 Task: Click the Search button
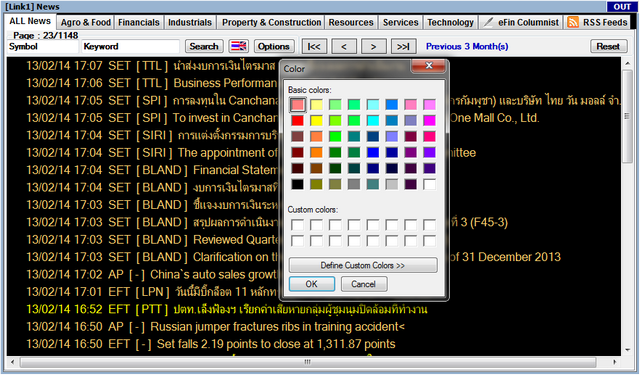pyautogui.click(x=204, y=47)
